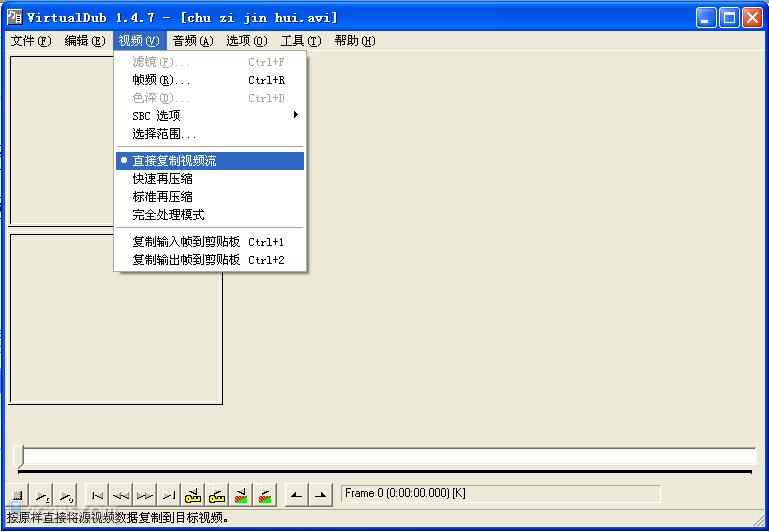The width and height of the screenshot is (769, 532).
Task: Choose 帧频(R)... from video menu
Action: [210, 80]
